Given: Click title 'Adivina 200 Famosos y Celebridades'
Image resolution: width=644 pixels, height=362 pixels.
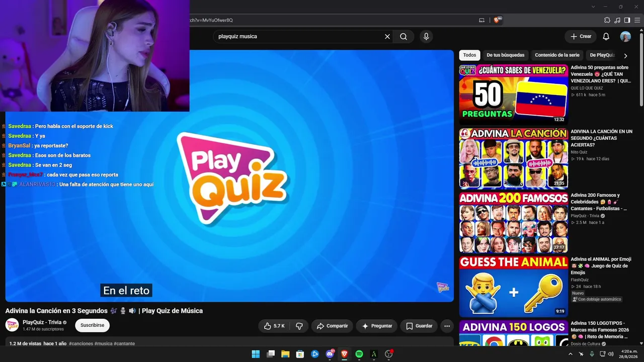Looking at the screenshot, I should tap(599, 202).
